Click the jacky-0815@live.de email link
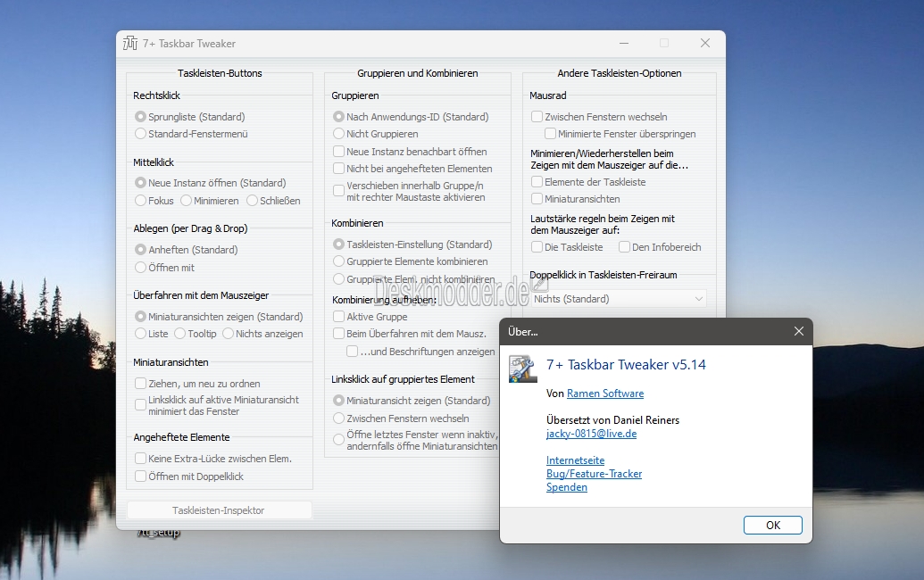 point(592,434)
